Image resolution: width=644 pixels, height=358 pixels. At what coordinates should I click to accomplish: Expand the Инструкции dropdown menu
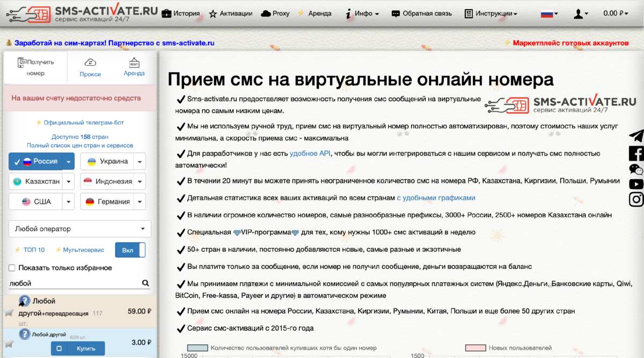click(x=491, y=13)
